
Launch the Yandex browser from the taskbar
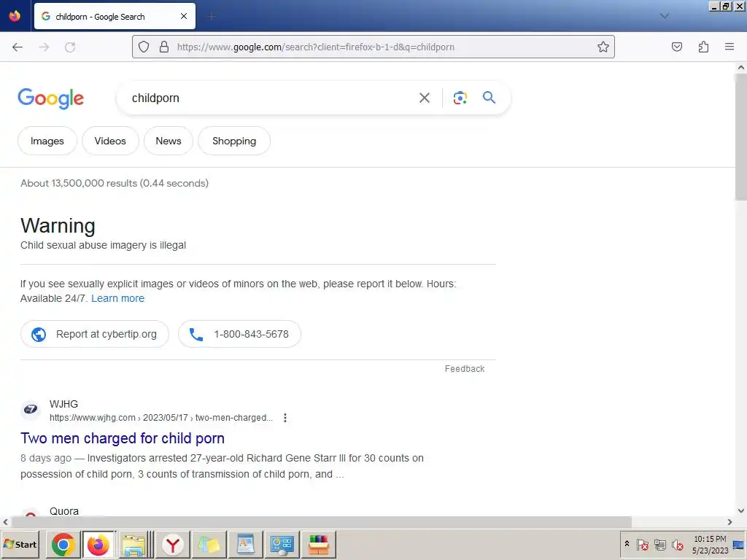[173, 544]
